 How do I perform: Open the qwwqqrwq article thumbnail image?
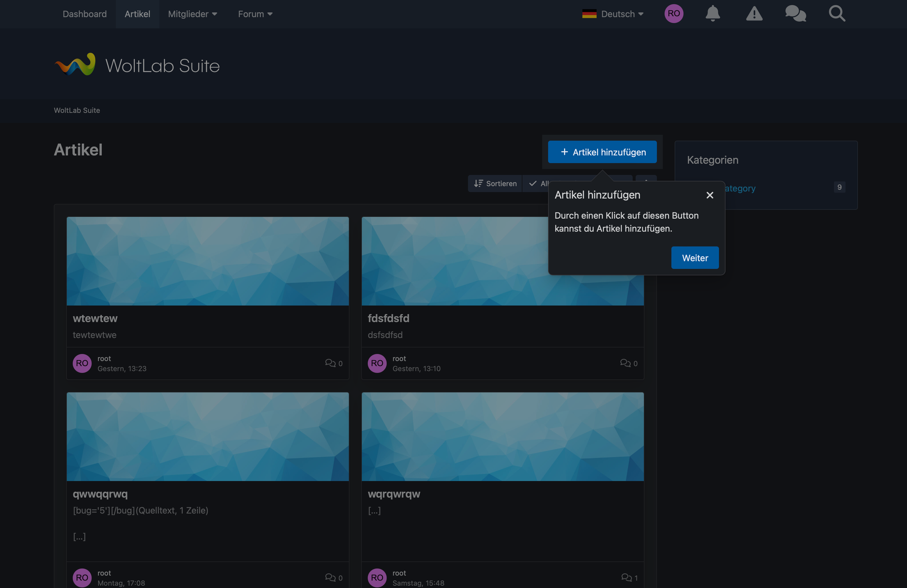point(208,436)
